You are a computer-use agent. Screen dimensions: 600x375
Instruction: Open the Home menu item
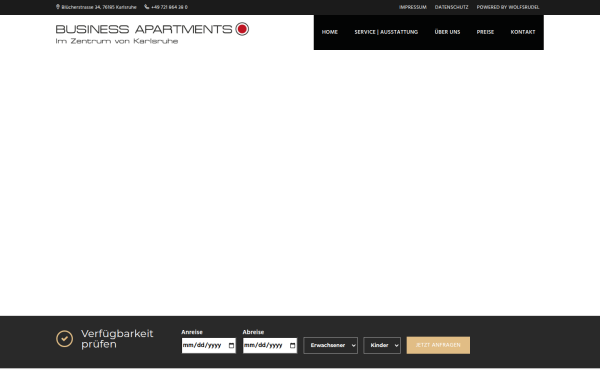tap(329, 32)
